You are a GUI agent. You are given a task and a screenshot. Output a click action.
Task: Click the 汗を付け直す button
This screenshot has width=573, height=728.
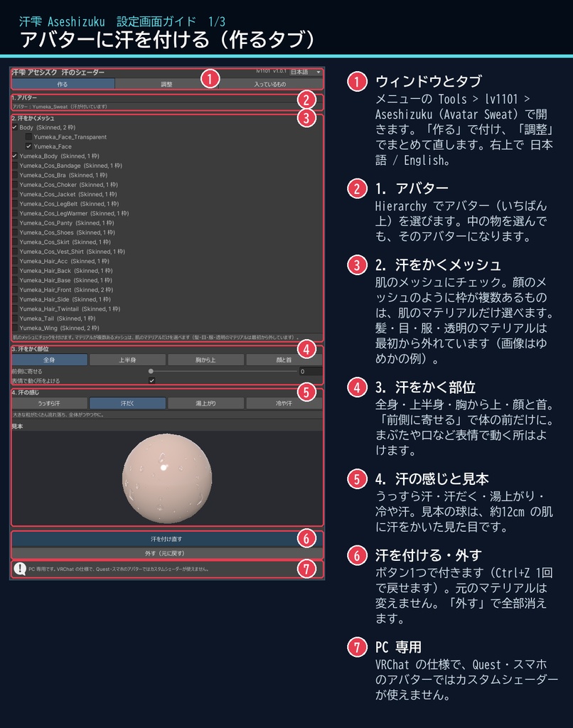click(166, 539)
